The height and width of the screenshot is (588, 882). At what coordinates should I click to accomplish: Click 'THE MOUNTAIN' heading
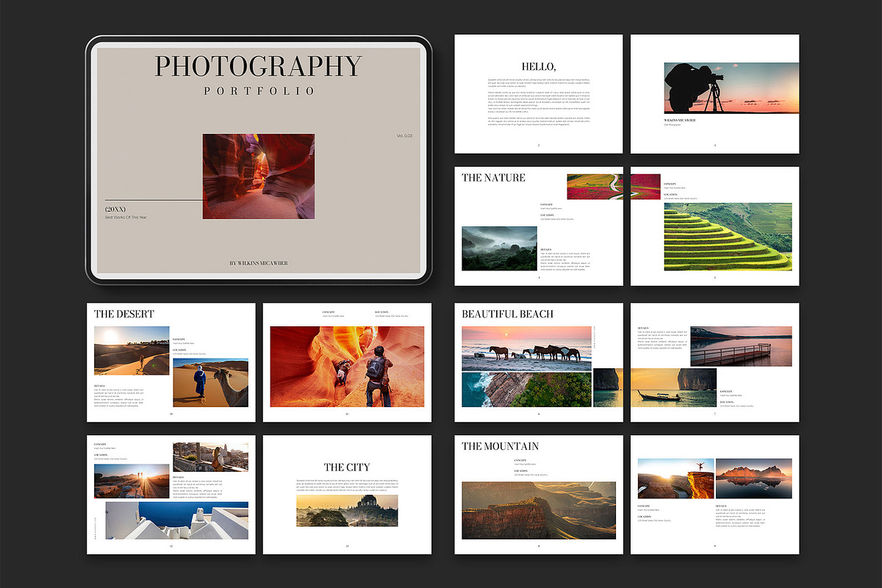coord(500,446)
